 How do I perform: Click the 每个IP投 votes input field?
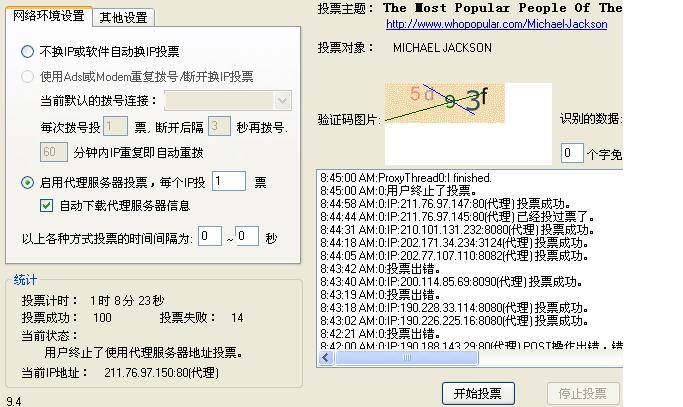point(227,181)
